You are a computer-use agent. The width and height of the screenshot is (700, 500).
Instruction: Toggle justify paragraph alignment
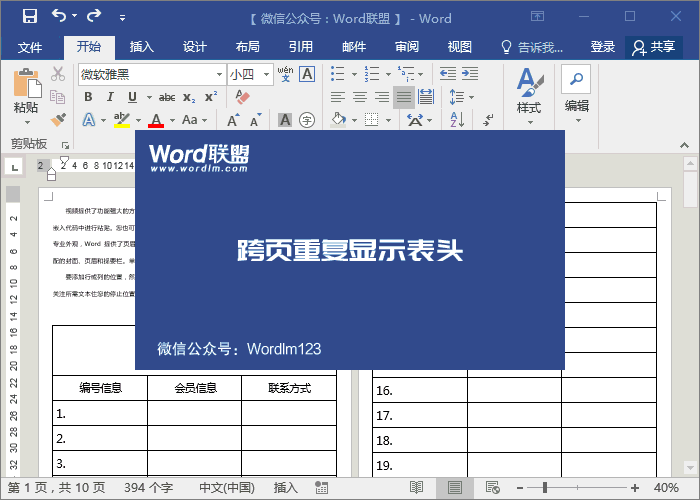[x=404, y=97]
